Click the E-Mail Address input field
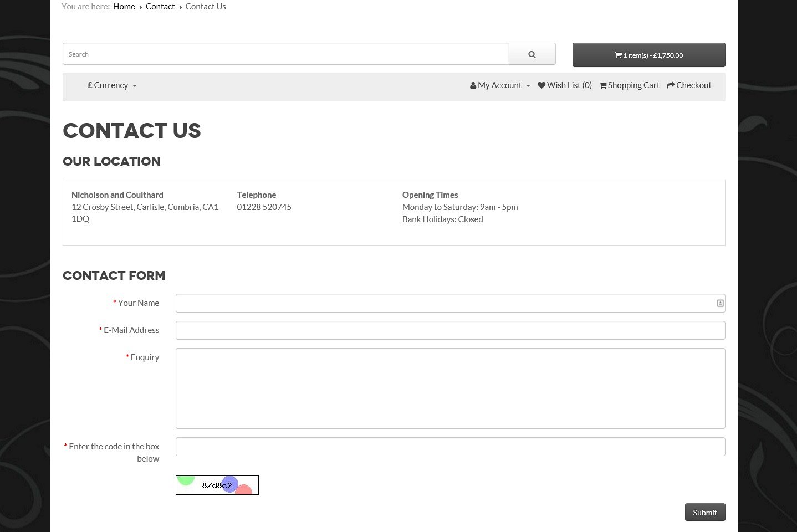Screen dimensions: 797x532 (450, 330)
